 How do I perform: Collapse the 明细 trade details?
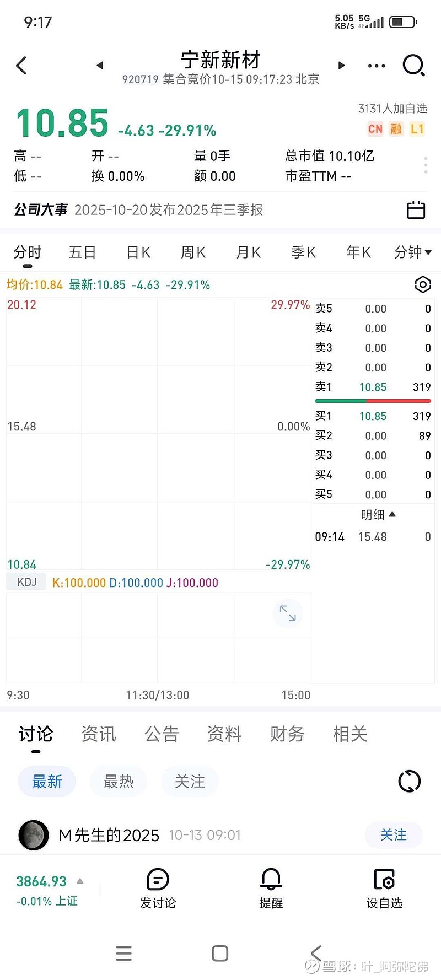[x=378, y=515]
